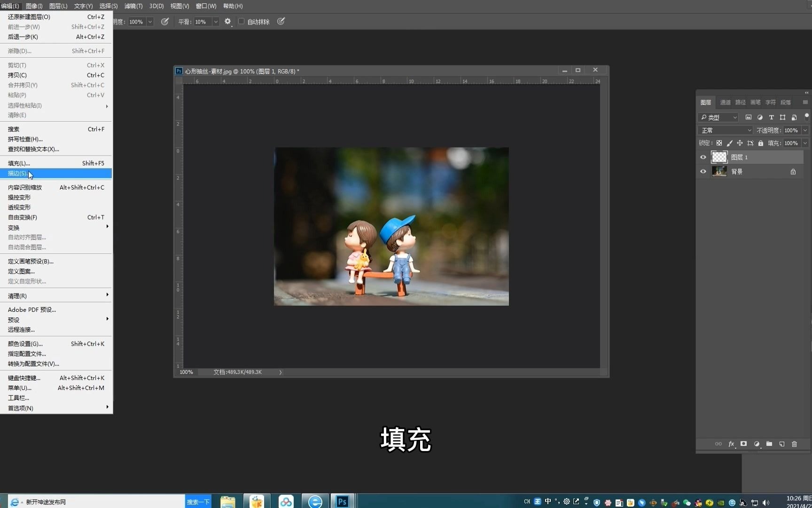Enable the 自动抹除 checkbox
The image size is (812, 508).
241,21
